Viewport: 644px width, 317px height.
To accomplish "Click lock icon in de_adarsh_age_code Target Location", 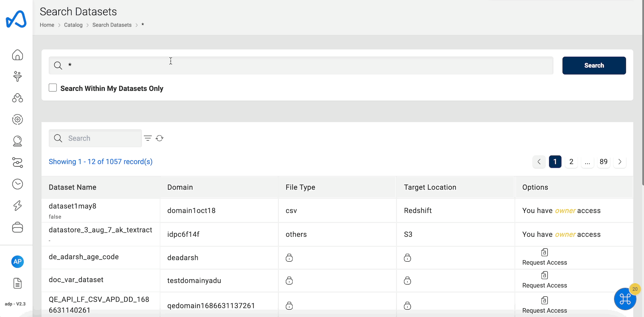I will [x=407, y=257].
